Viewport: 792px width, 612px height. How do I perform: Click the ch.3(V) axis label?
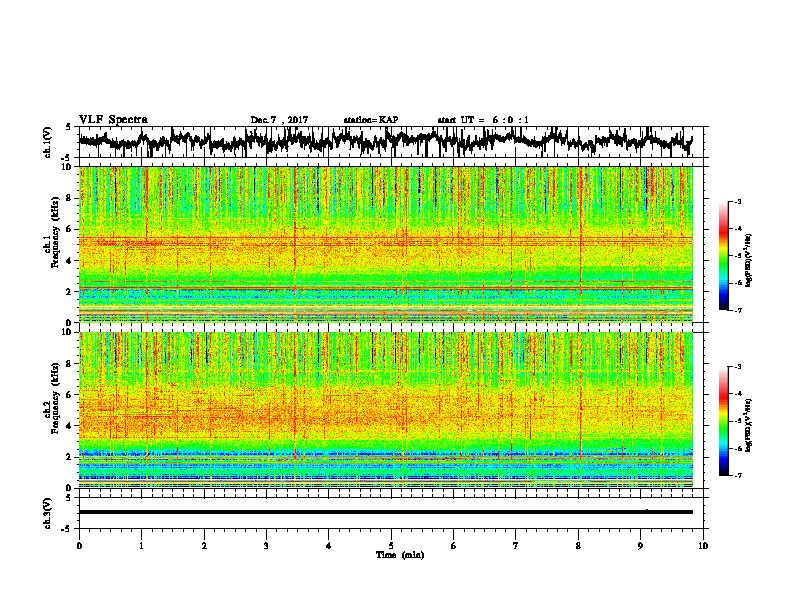(48, 513)
